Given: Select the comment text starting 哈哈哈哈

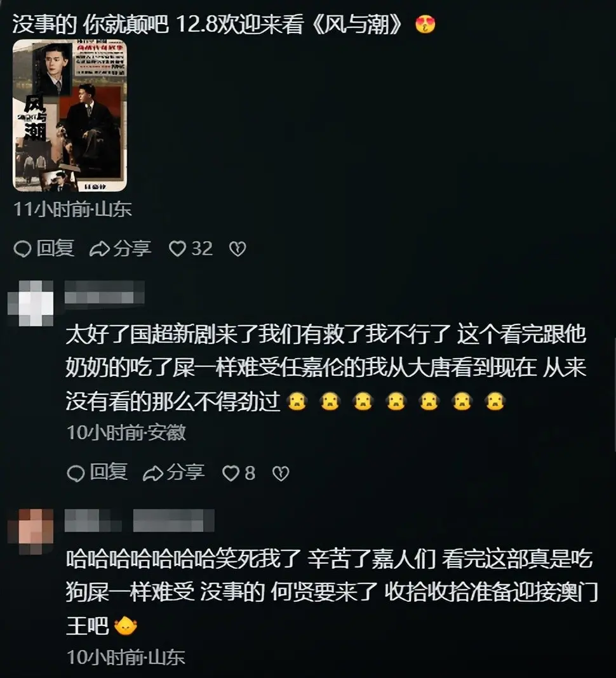Looking at the screenshot, I should coord(331,592).
